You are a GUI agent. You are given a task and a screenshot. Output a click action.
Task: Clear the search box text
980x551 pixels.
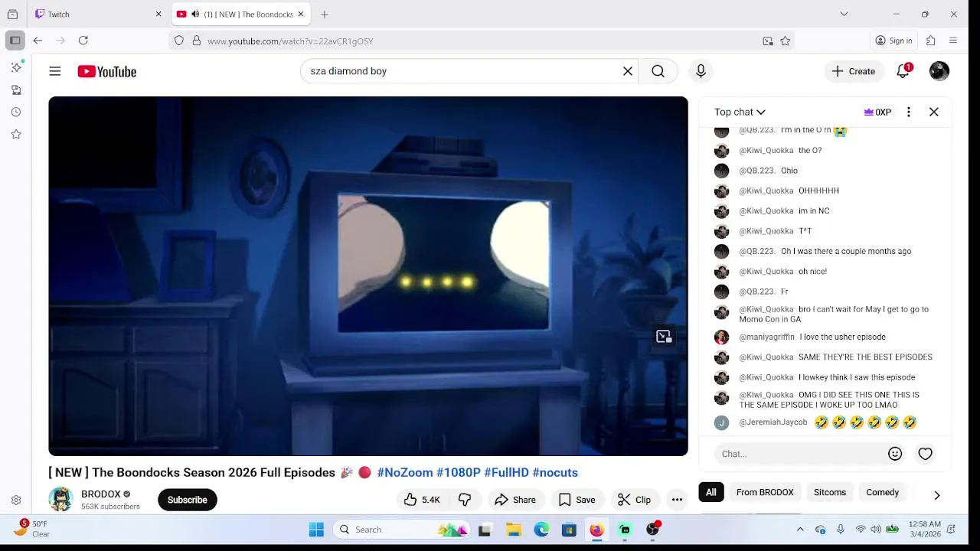pos(628,71)
